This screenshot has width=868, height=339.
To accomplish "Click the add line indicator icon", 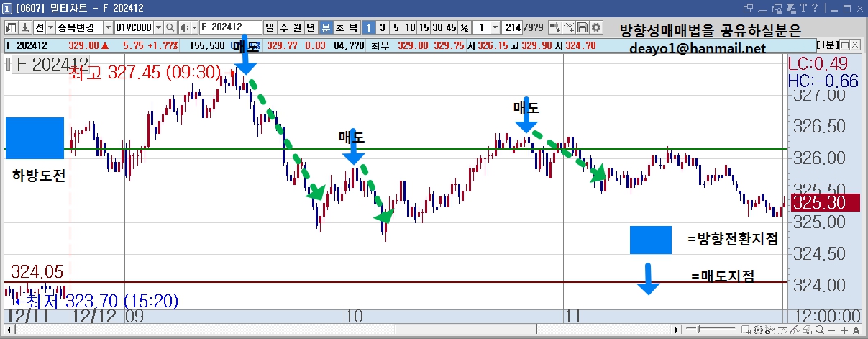I will [x=569, y=27].
